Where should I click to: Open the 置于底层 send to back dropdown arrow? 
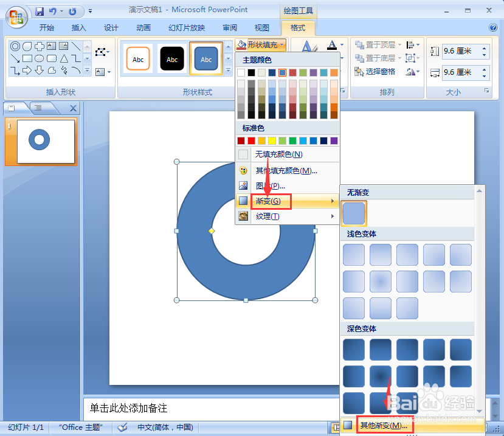[399, 58]
